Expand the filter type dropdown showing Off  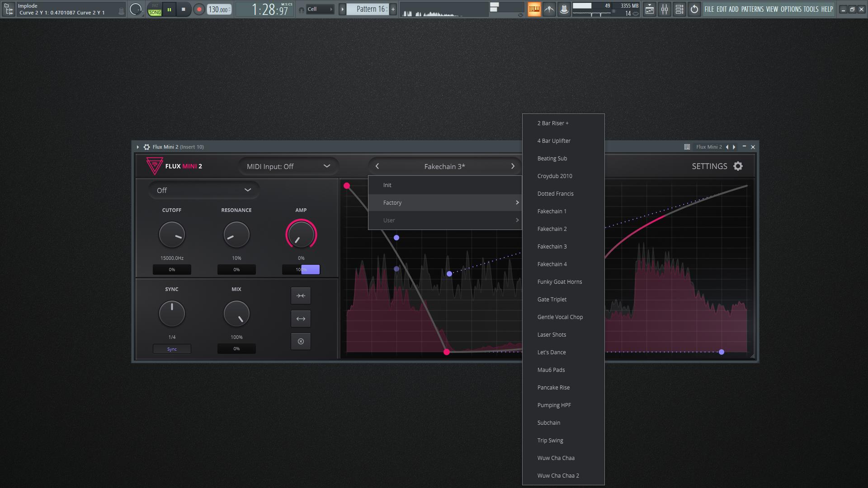[x=203, y=190]
